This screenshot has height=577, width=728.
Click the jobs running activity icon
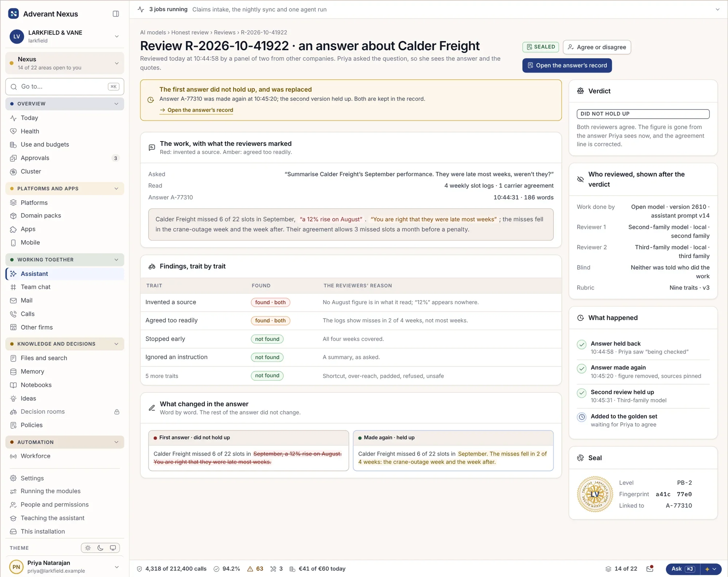(141, 9)
